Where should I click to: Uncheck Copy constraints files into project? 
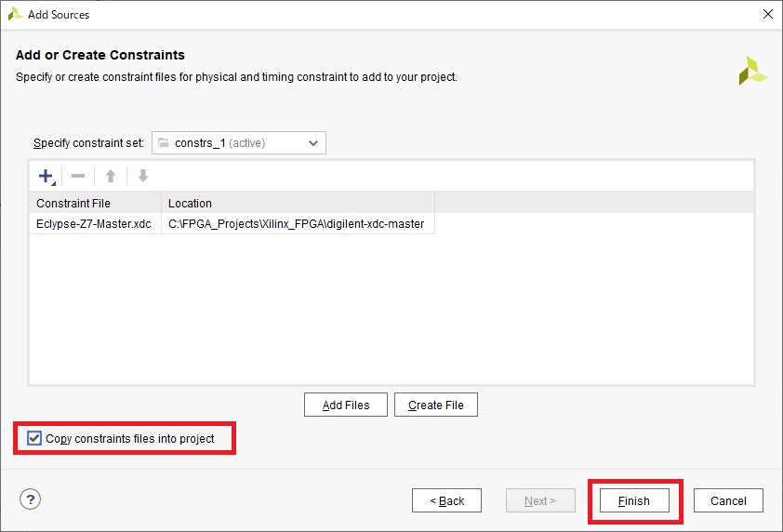(35, 438)
